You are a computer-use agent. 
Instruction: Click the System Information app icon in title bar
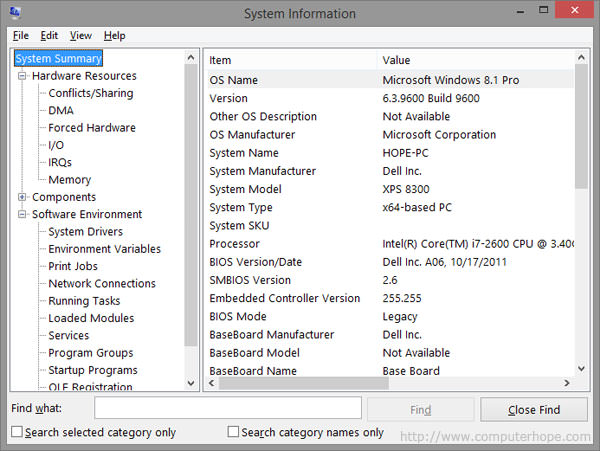(15, 13)
